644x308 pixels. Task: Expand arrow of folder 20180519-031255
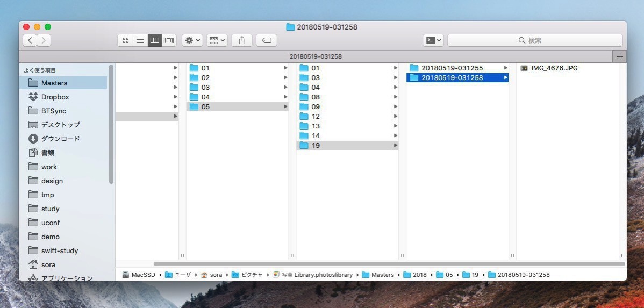[506, 68]
